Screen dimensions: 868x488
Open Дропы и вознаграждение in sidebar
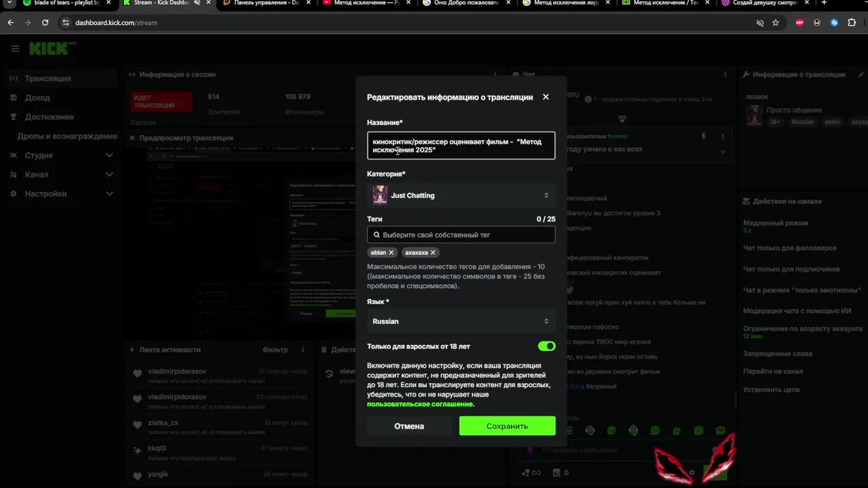(67, 136)
